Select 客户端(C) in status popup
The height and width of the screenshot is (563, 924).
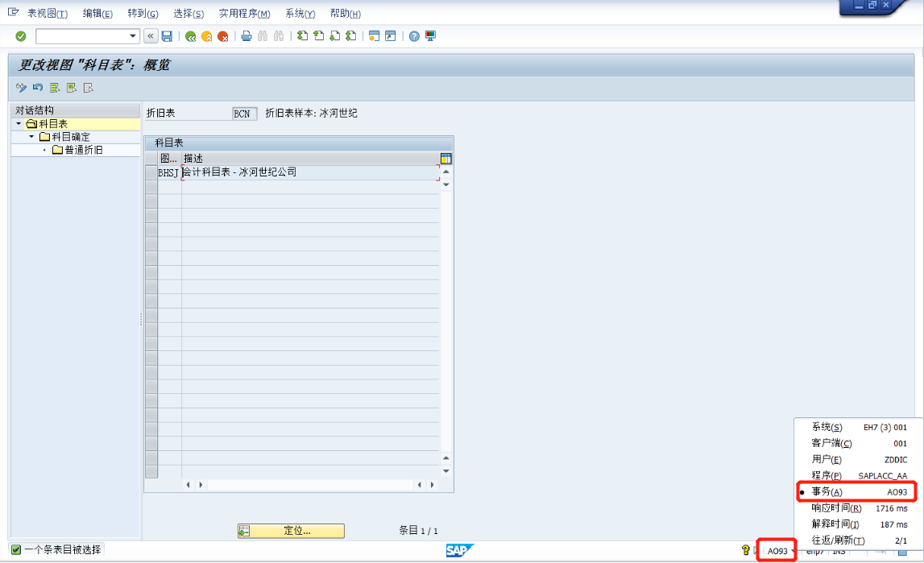[859, 443]
